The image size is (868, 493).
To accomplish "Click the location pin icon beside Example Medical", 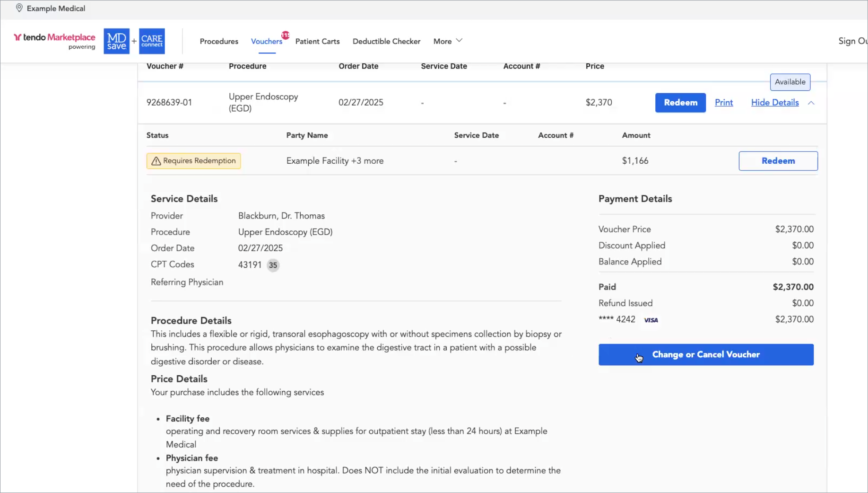I will click(x=19, y=8).
